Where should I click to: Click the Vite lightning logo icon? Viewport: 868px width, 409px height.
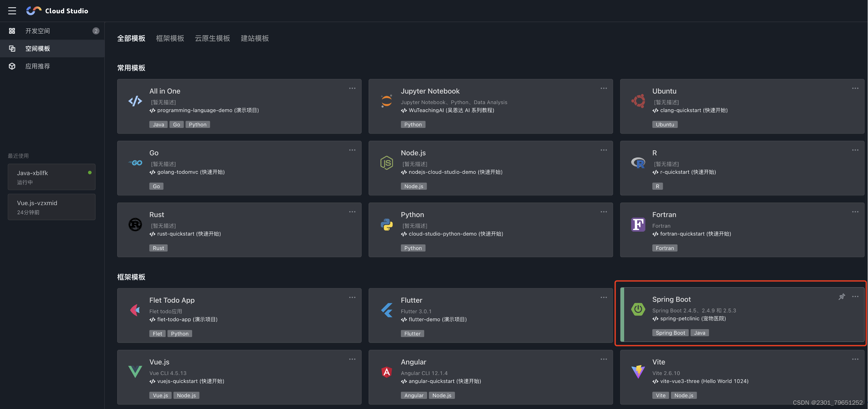point(638,372)
